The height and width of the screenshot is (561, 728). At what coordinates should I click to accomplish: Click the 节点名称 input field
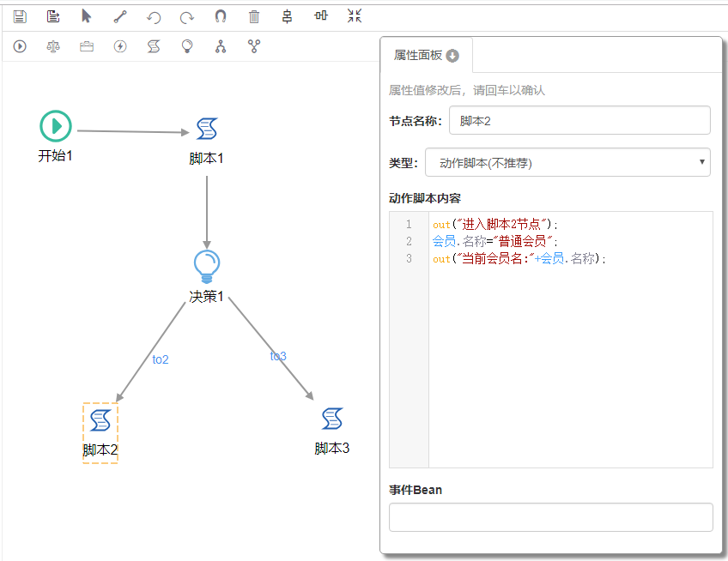pyautogui.click(x=579, y=121)
